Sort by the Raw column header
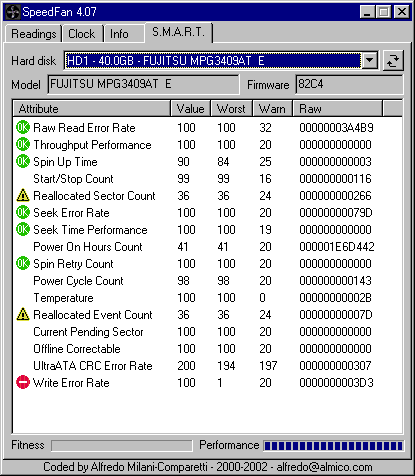The height and width of the screenshot is (476, 415). 338,109
